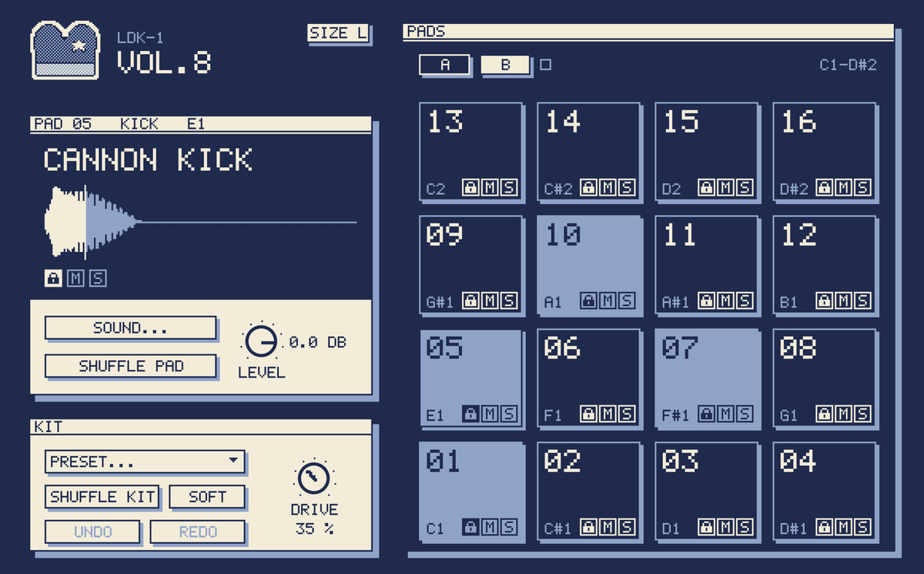Lock pad 02 (C#1)
Screen dimensions: 924x574
click(589, 528)
